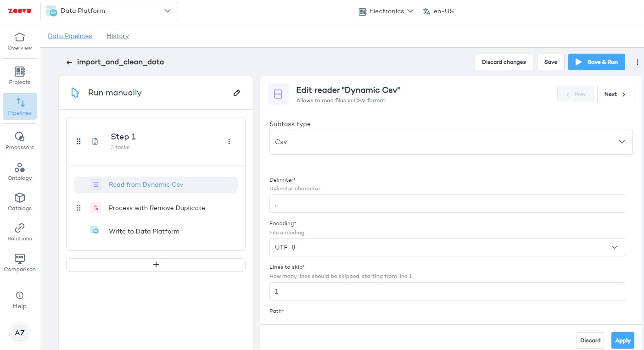Switch to the History tab

pos(118,36)
